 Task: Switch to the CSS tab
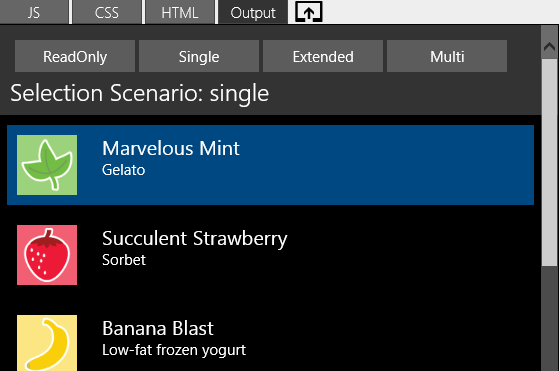107,12
